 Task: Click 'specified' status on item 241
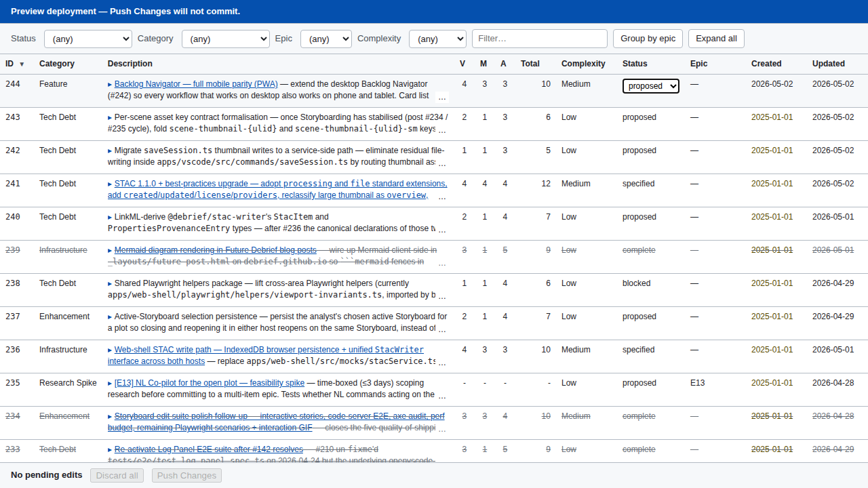coord(639,184)
